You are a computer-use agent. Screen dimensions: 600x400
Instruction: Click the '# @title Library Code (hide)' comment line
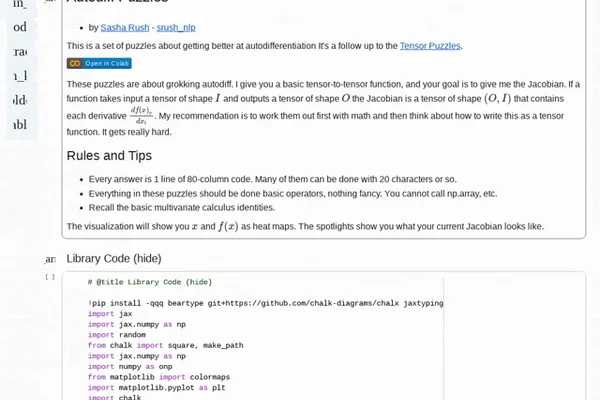pos(150,282)
